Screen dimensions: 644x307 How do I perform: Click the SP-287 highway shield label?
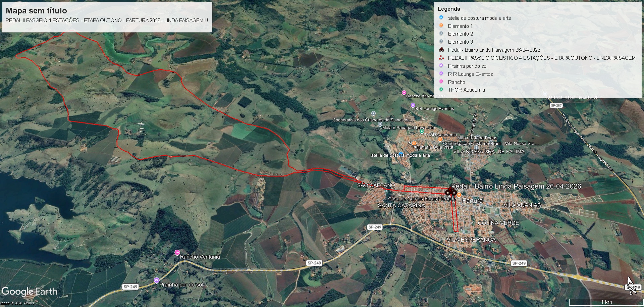(556, 105)
